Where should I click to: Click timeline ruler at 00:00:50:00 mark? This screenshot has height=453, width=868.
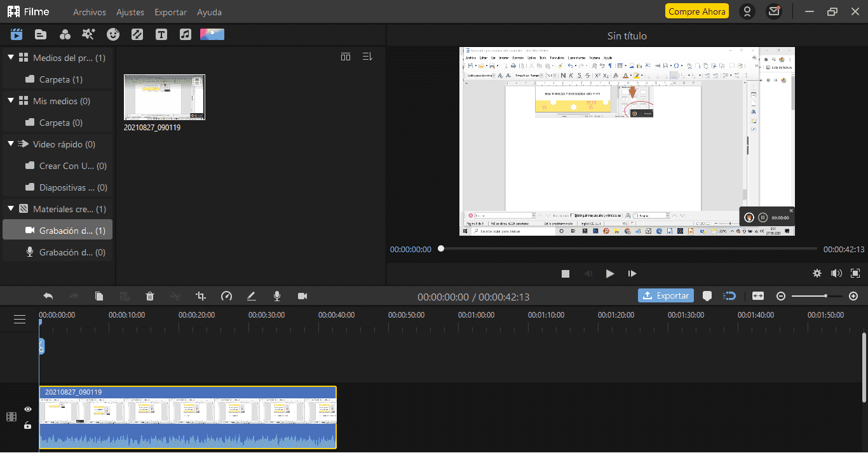coord(406,315)
